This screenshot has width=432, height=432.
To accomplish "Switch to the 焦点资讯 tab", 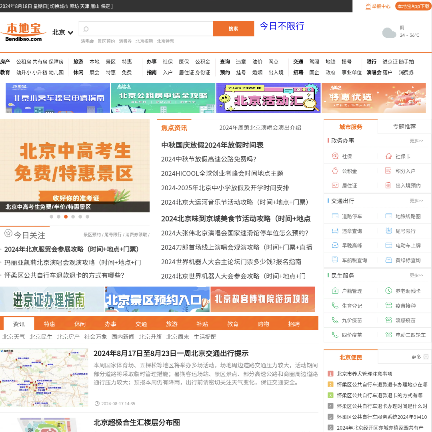I will tap(174, 128).
